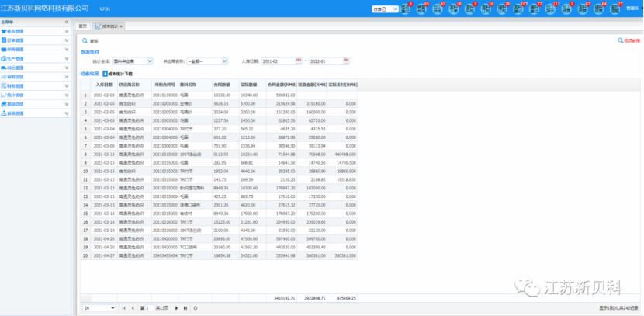Refresh the cost statistics table
The image size is (644, 316).
[x=196, y=307]
